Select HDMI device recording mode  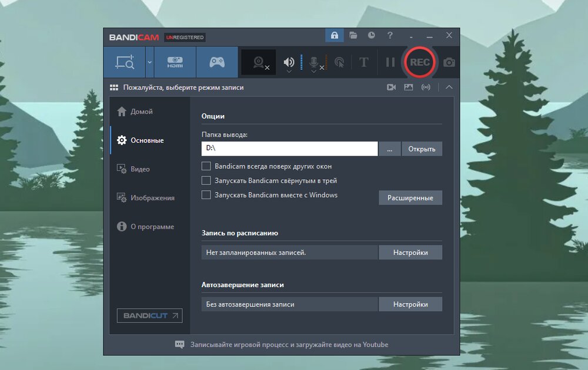(175, 62)
